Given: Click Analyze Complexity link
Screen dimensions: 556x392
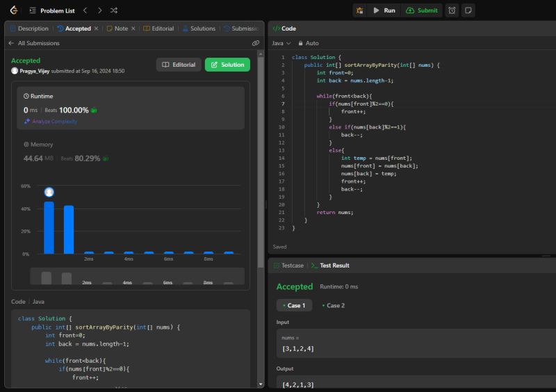Looking at the screenshot, I should click(50, 122).
